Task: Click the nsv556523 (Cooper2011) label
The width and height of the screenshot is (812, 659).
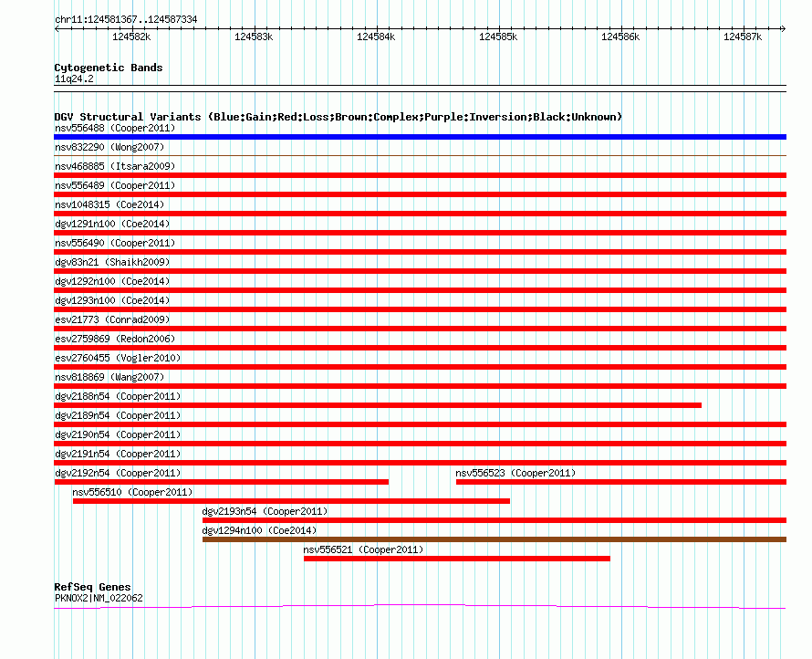Action: [515, 473]
